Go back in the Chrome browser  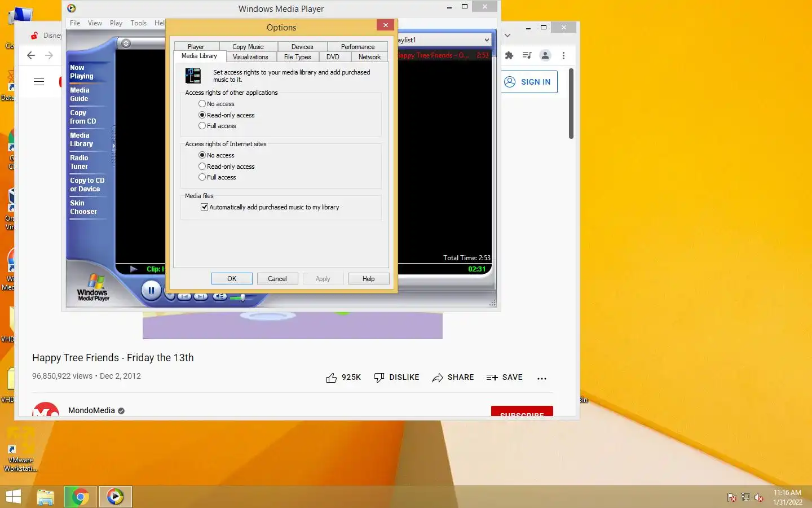coord(31,55)
